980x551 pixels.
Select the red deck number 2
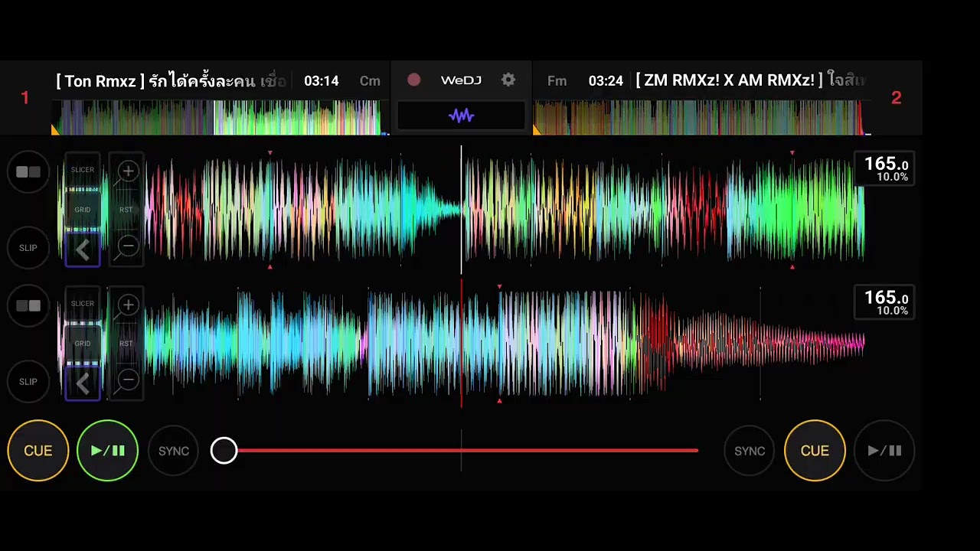(x=897, y=98)
